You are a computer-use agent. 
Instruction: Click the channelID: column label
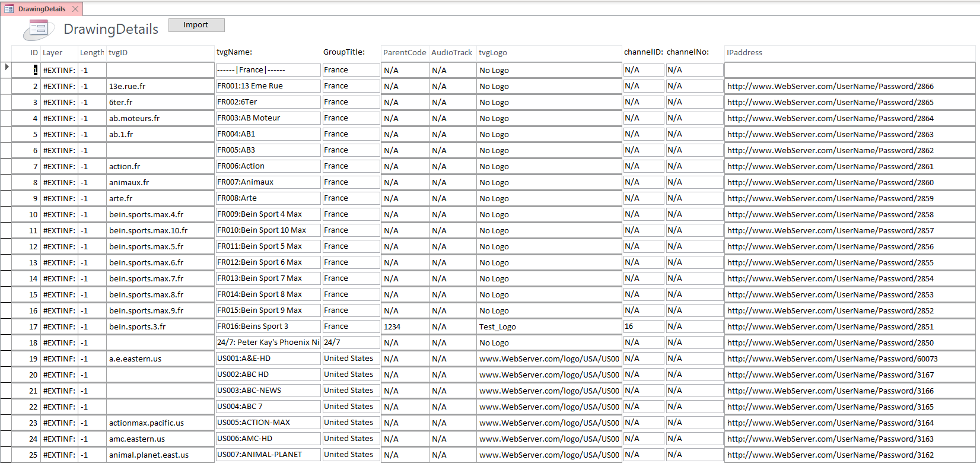644,52
